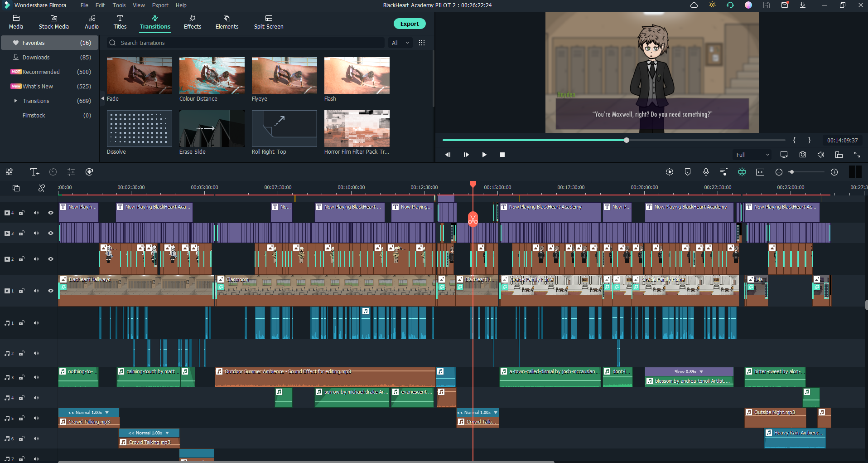868x463 pixels.
Task: Open the message center envelope icon
Action: click(785, 5)
